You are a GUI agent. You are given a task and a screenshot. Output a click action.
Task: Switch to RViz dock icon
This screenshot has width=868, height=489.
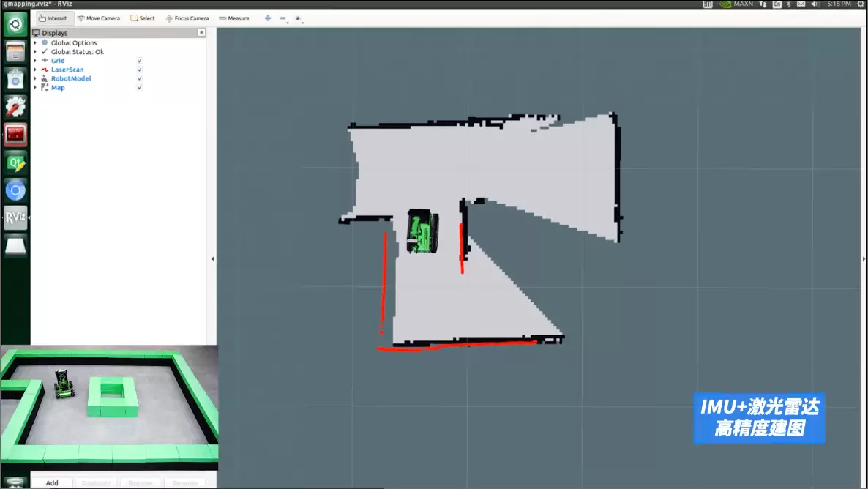pyautogui.click(x=15, y=217)
